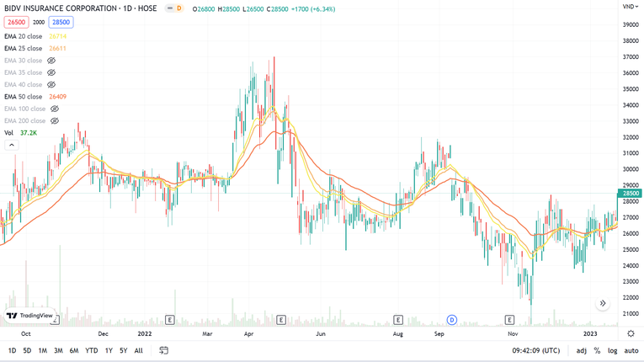Show the hidden EMA 30 indicator
This screenshot has height=362, width=644.
pos(51,61)
